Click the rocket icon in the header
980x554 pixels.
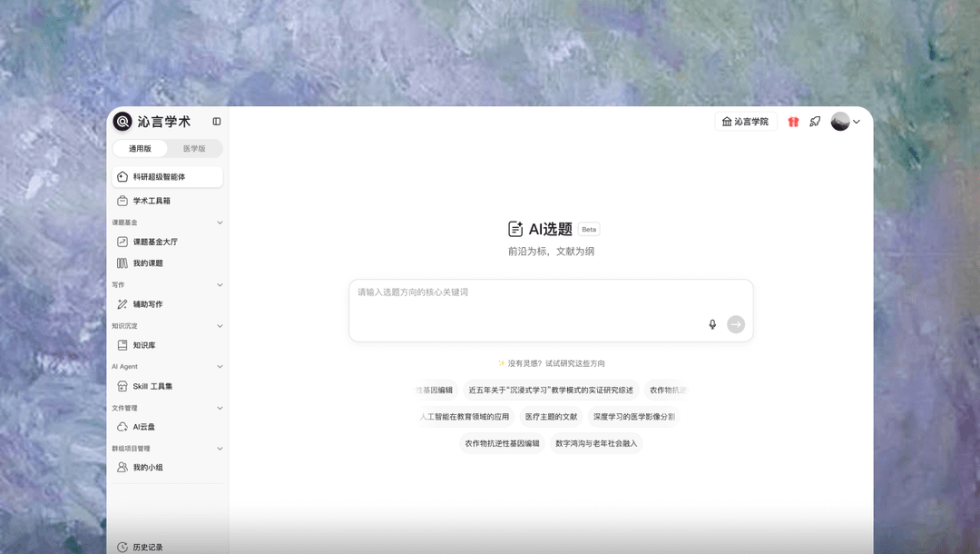coord(815,122)
